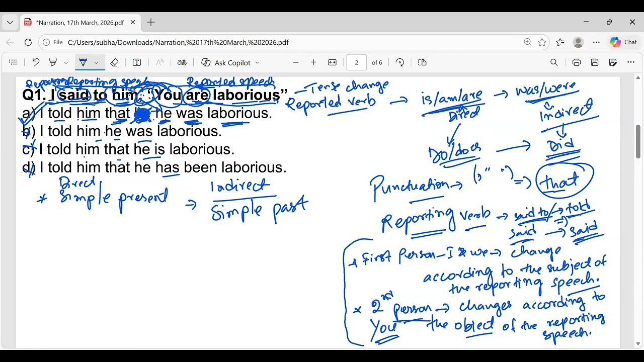The image size is (644, 362).
Task: Click the Add text tool
Action: (x=137, y=62)
